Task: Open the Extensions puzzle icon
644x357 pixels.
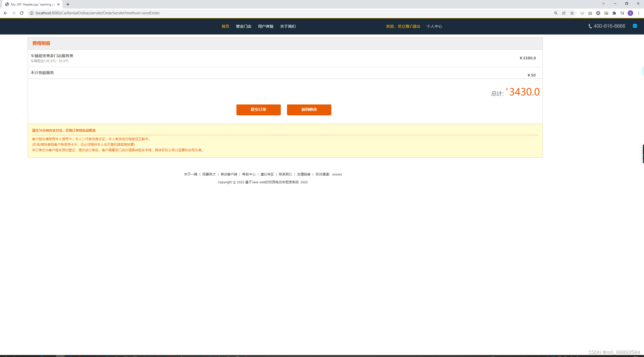Action: [x=614, y=13]
